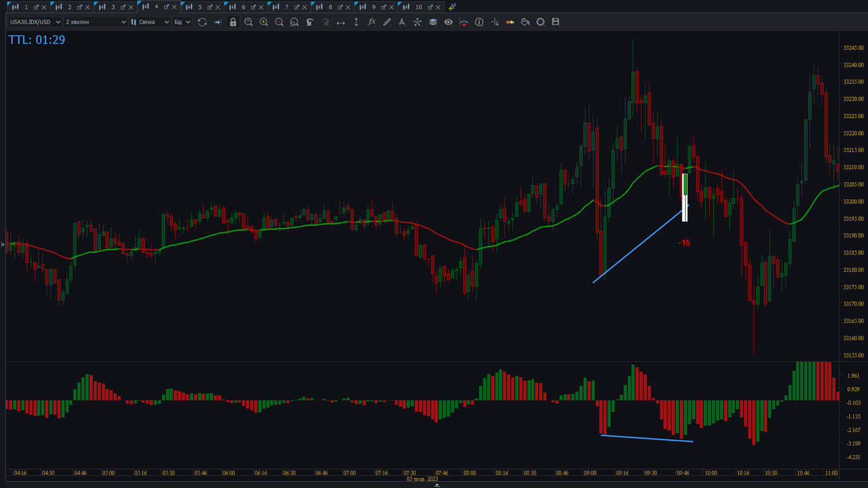Click the red -15 label on the chart

(x=684, y=243)
